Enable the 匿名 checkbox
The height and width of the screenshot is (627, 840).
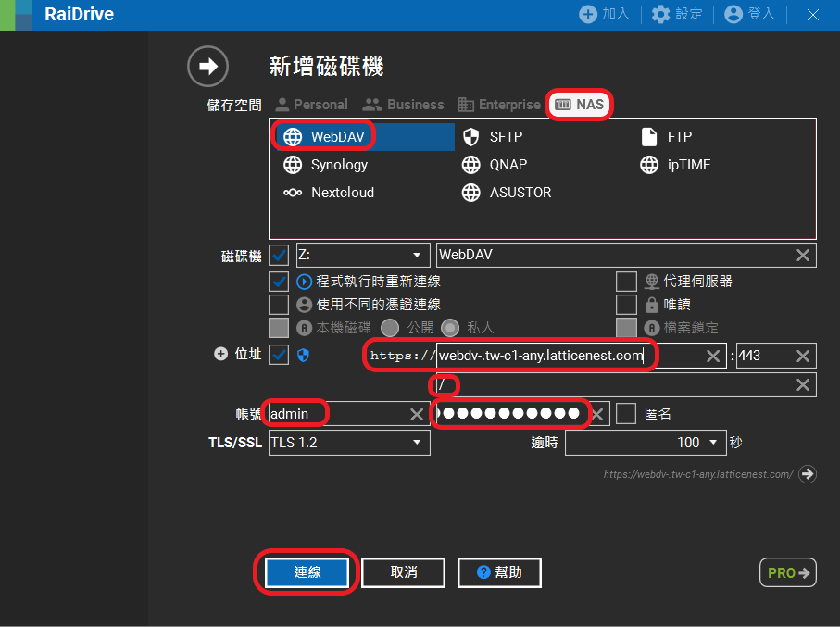(626, 414)
